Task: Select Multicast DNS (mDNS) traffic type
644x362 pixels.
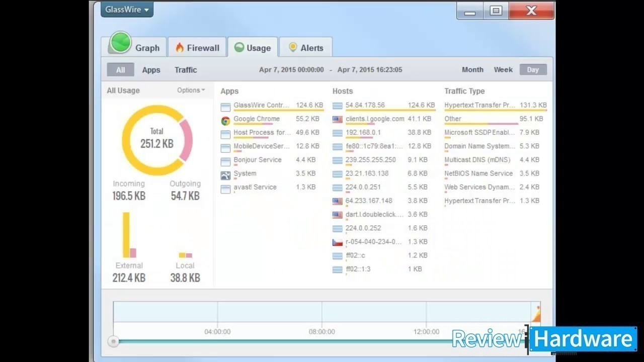Action: 477,159
